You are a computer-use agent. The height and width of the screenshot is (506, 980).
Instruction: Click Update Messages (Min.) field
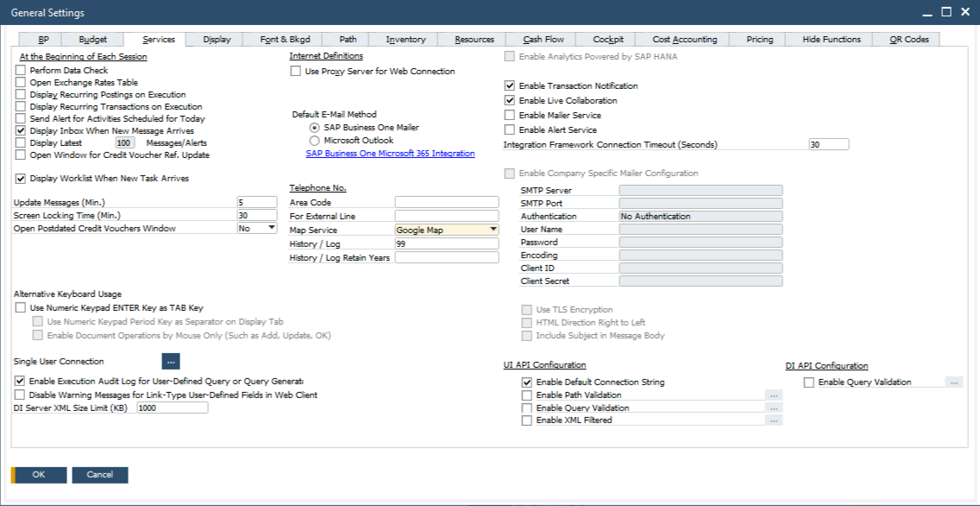(257, 202)
